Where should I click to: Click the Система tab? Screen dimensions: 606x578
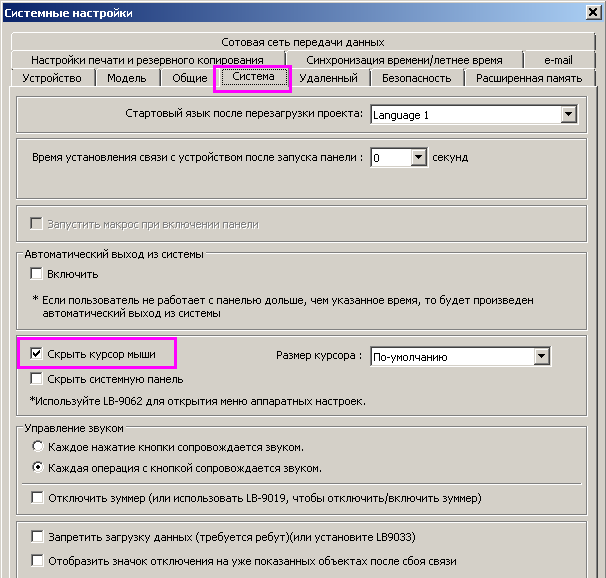(253, 77)
